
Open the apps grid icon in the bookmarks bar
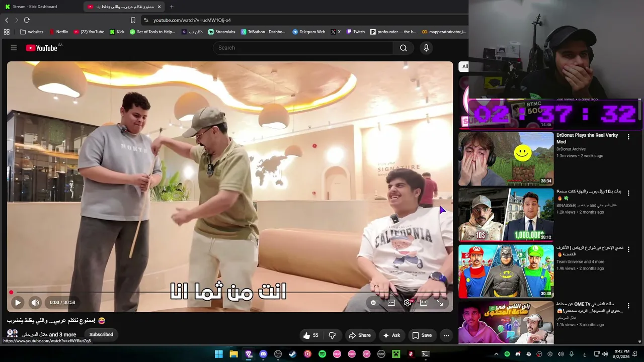pos(7,32)
